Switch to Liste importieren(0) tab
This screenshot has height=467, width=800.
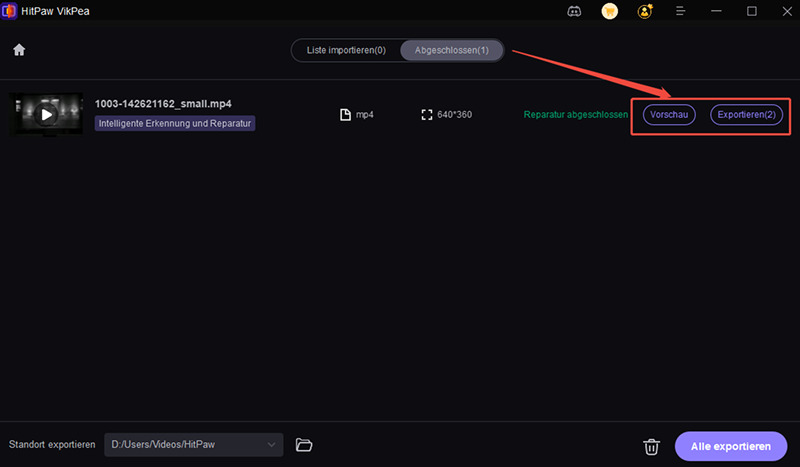(346, 50)
